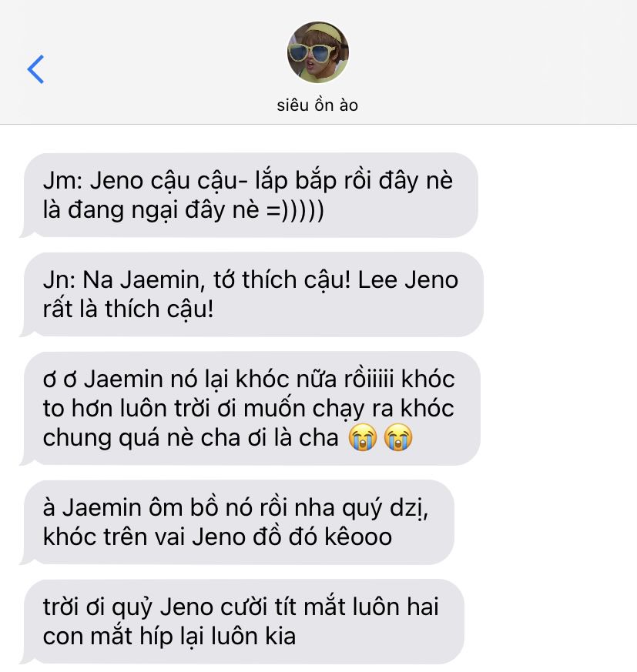Go back using the blue chevron
Screen dimensions: 637x672
click(x=35, y=69)
